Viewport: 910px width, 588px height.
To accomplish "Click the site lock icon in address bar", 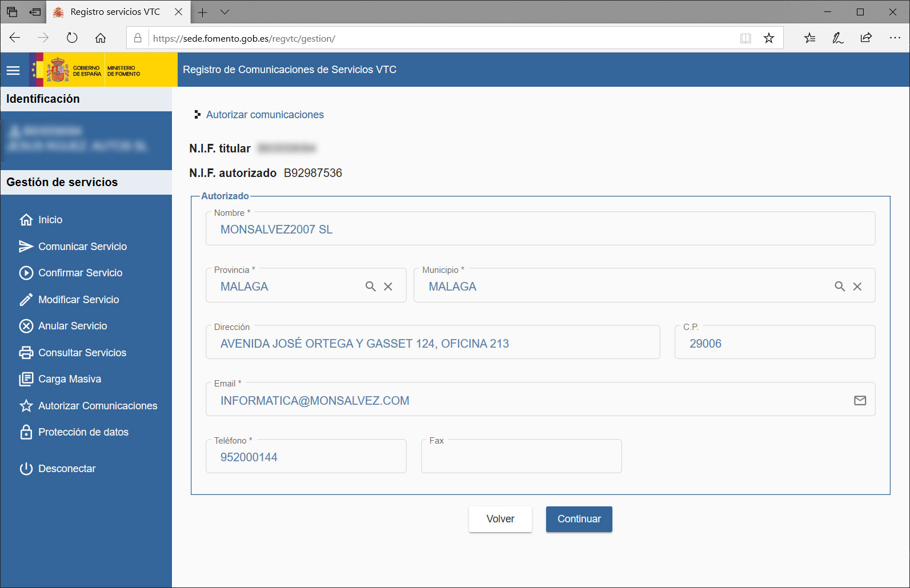I will [138, 38].
